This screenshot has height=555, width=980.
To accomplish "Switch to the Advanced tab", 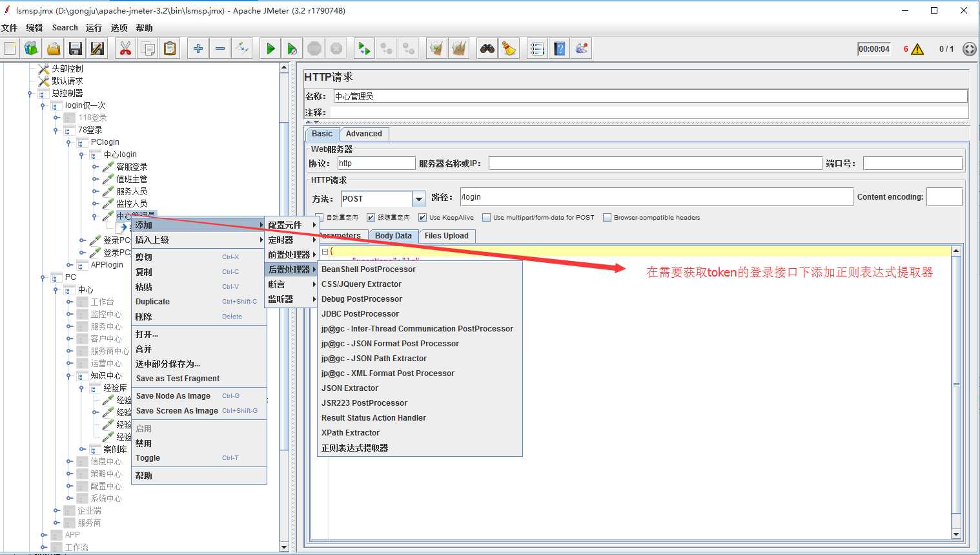I will tap(364, 134).
